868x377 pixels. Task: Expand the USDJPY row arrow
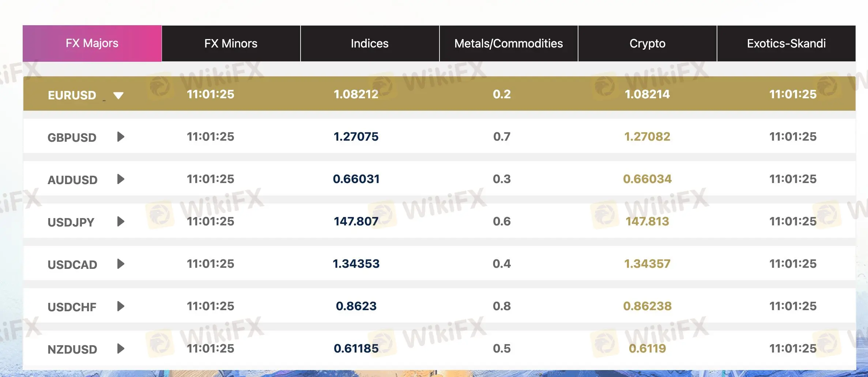[121, 221]
